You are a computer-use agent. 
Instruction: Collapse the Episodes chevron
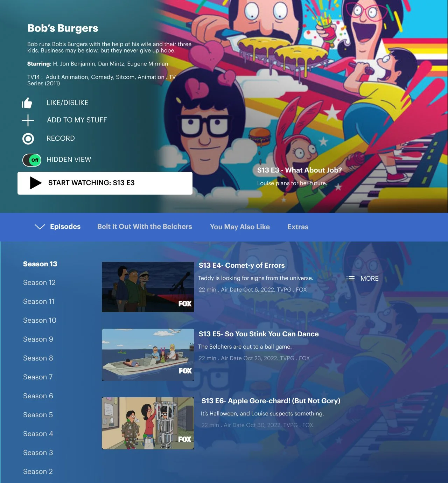(40, 227)
